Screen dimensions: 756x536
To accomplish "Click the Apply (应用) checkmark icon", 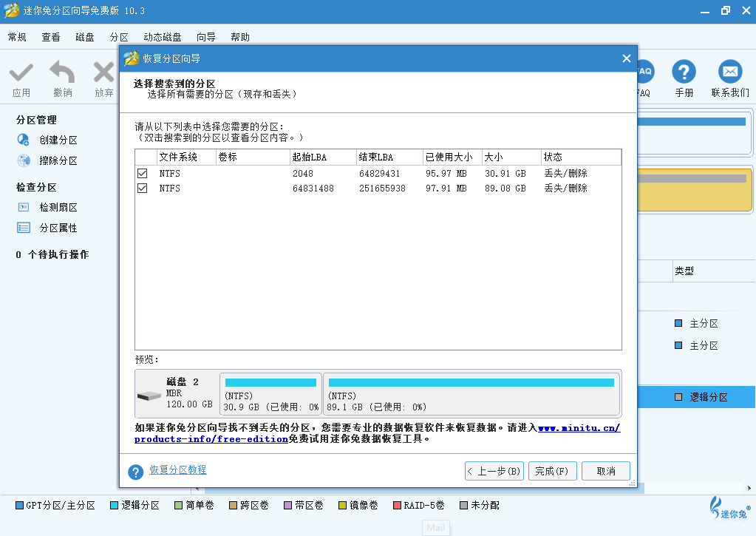I will point(21,73).
